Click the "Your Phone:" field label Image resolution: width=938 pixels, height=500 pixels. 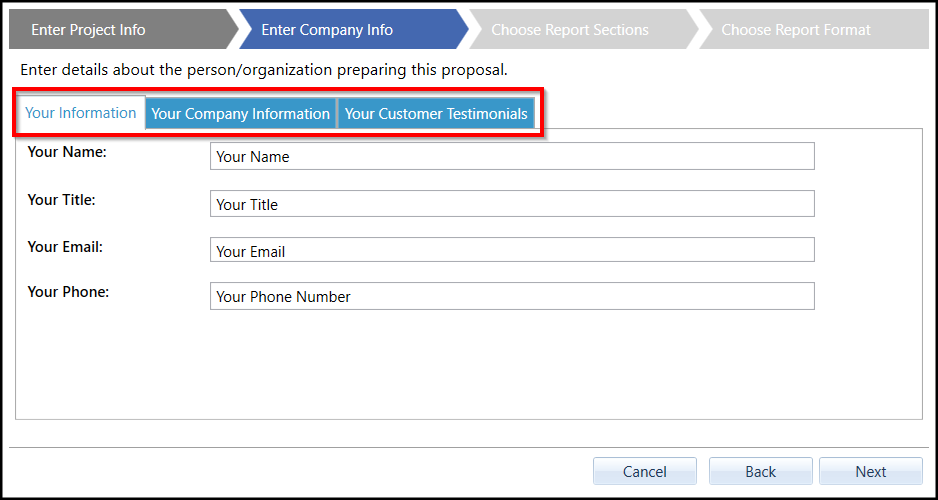coord(68,292)
